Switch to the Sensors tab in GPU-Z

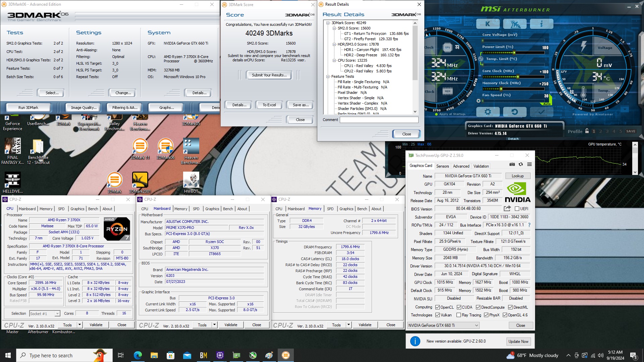442,166
